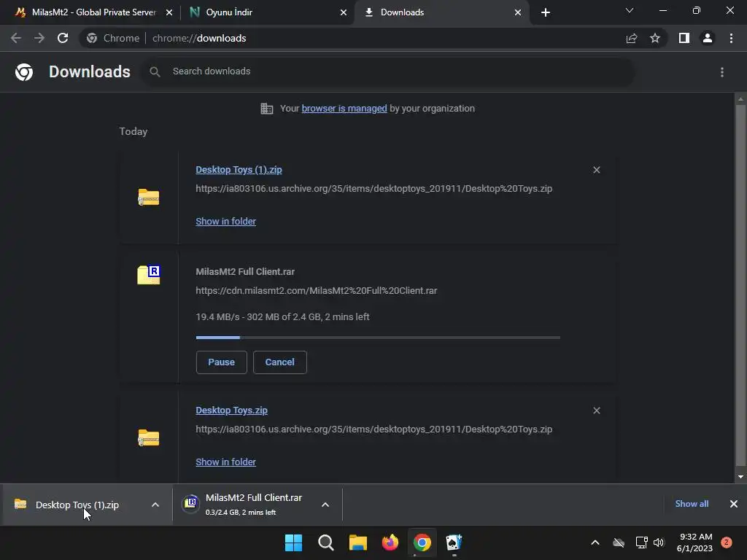Click the managed organization building icon
The width and height of the screenshot is (747, 560).
coord(267,109)
